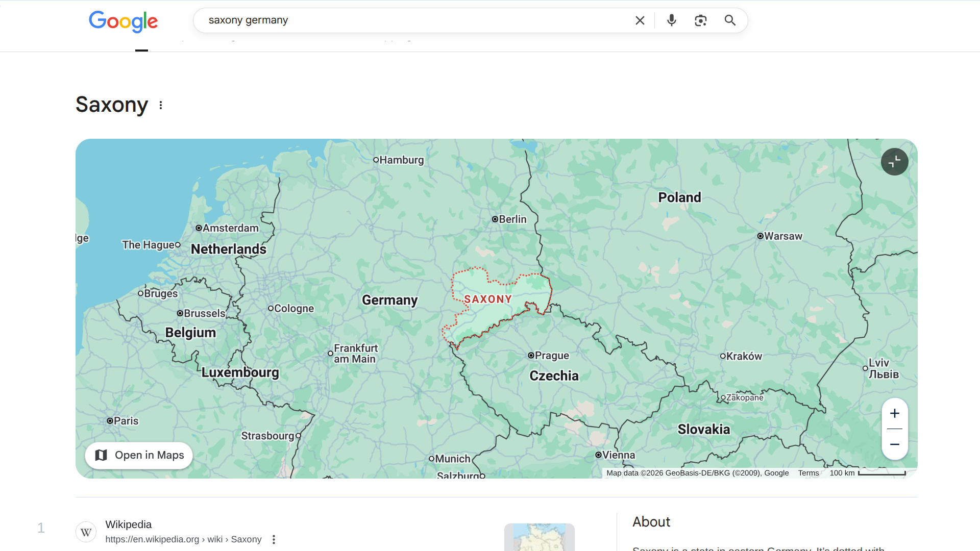This screenshot has height=551, width=980.
Task: Zoom in on the map
Action: pyautogui.click(x=894, y=413)
